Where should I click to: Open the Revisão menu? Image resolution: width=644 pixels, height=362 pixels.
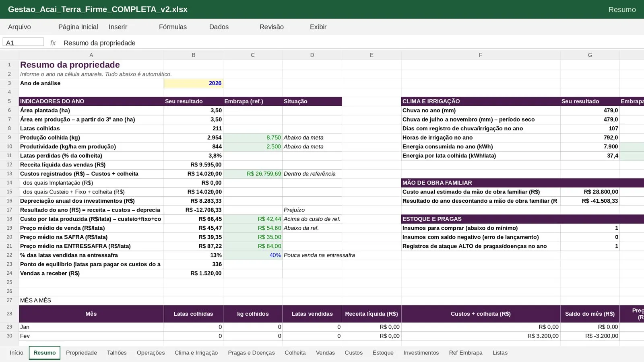[x=272, y=27]
